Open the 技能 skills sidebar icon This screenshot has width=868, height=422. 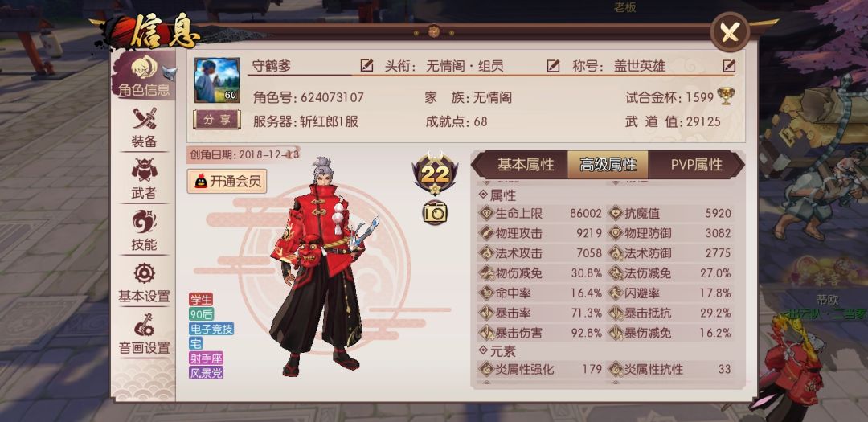145,230
